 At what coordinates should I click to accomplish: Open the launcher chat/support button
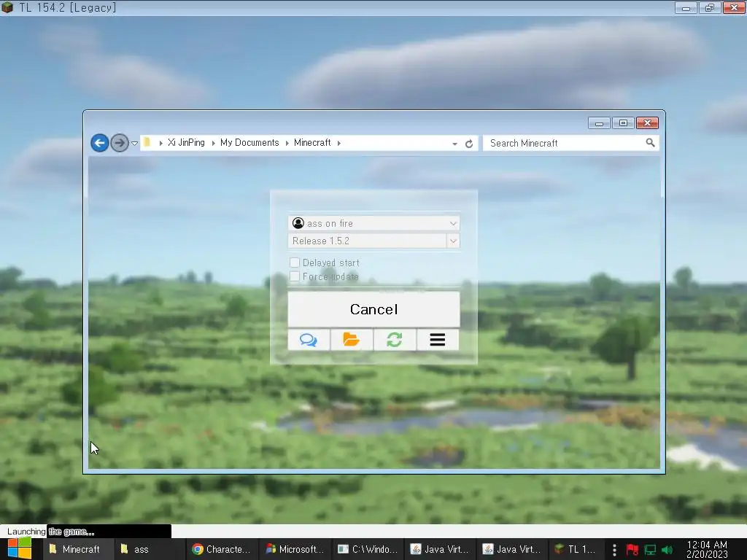[309, 340]
